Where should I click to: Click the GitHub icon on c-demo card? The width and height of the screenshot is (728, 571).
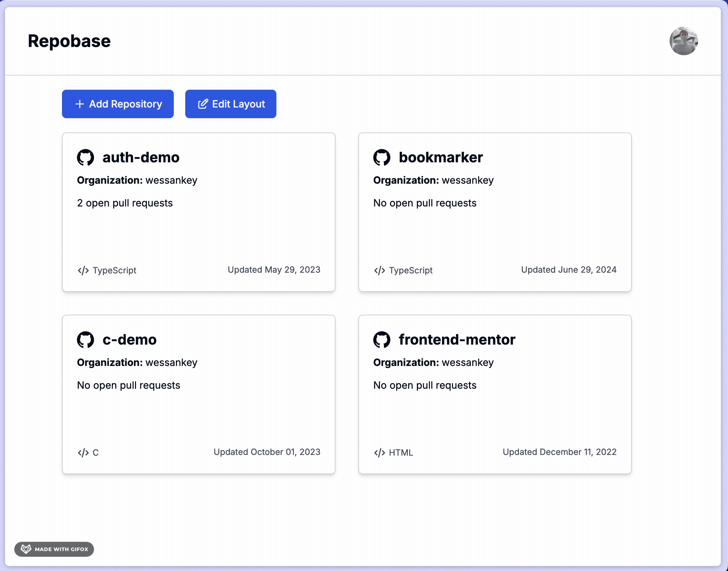[85, 340]
